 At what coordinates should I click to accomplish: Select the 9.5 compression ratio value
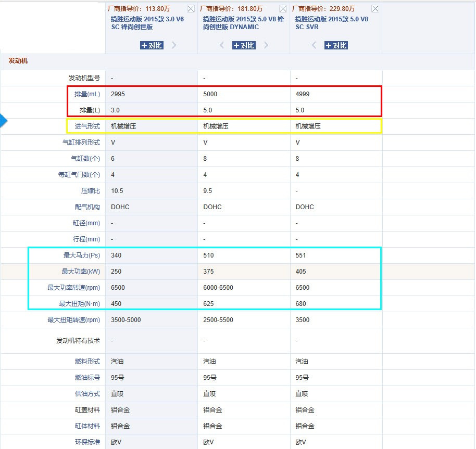click(x=208, y=191)
